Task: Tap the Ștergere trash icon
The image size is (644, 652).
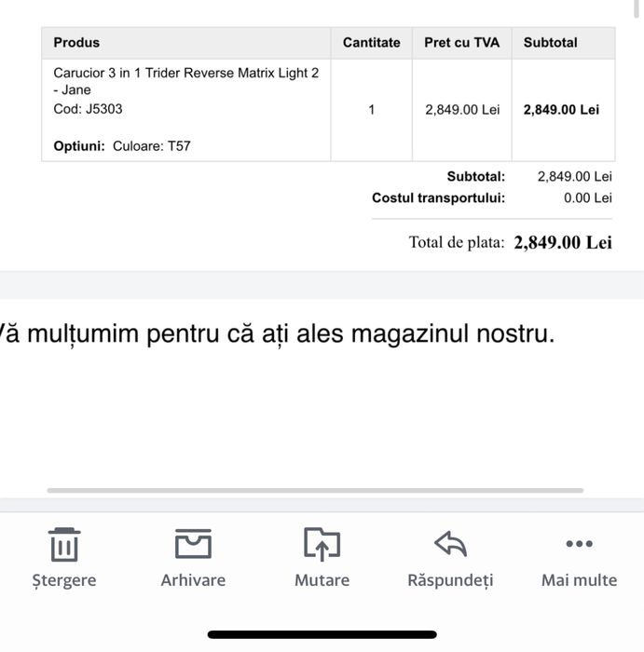Action: 63,545
